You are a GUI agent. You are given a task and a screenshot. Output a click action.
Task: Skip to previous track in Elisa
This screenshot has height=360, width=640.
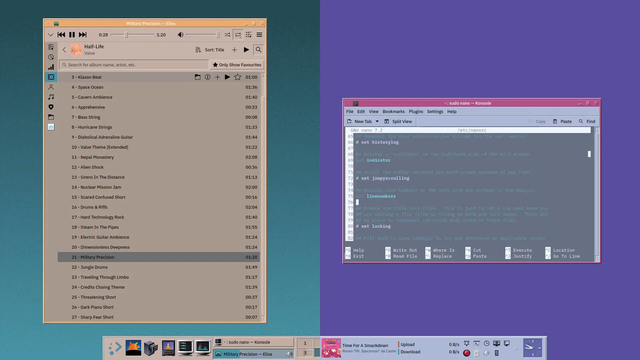tap(61, 35)
